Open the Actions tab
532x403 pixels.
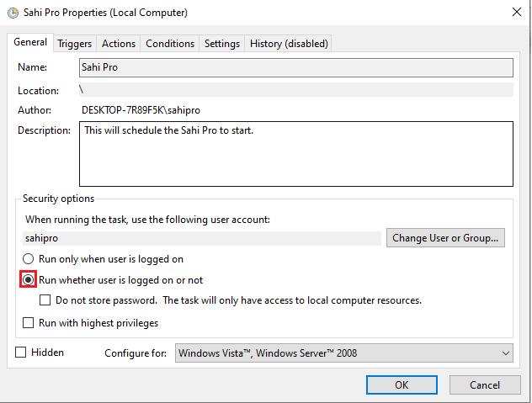point(119,44)
